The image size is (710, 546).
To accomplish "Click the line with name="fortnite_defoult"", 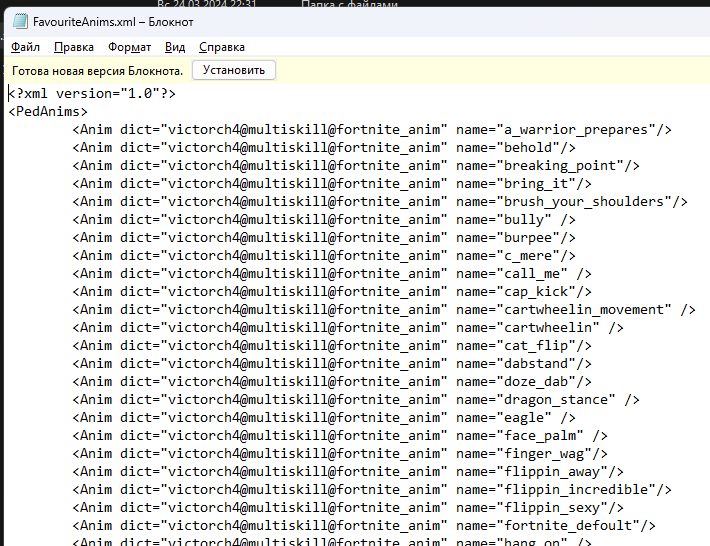I will point(364,526).
